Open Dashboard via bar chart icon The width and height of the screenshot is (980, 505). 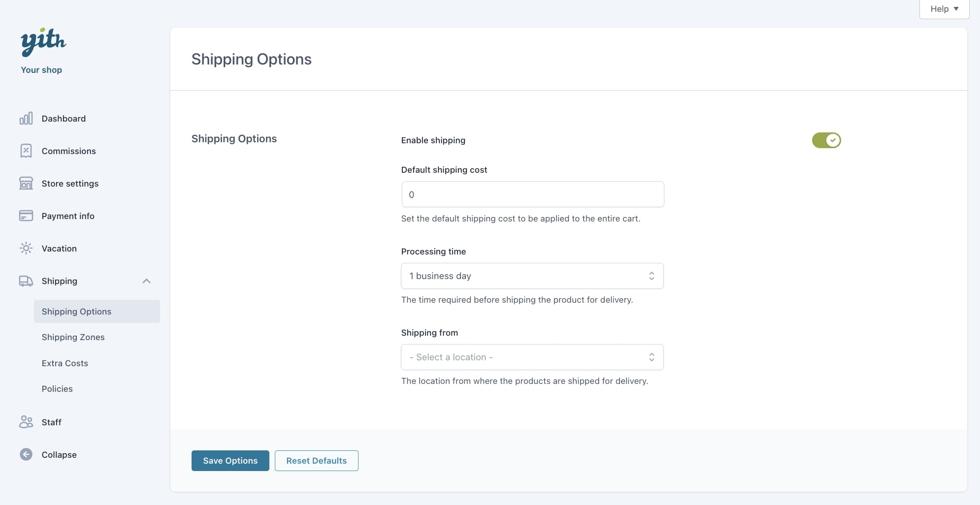point(26,119)
